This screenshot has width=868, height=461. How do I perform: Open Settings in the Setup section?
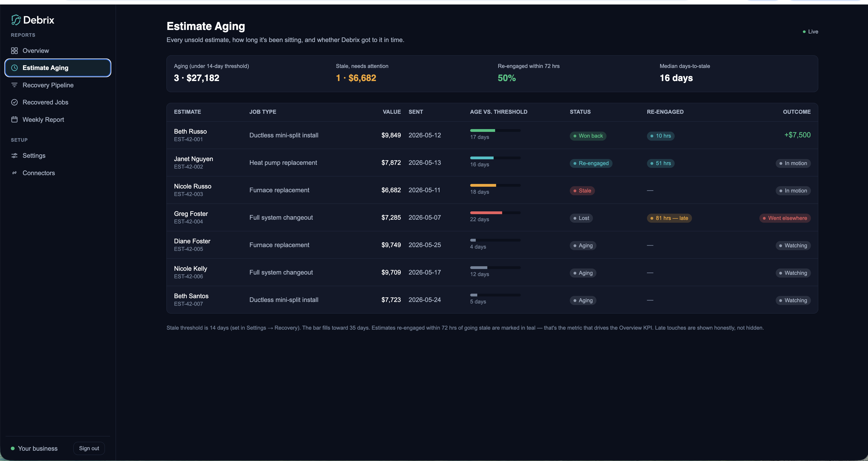58,156
